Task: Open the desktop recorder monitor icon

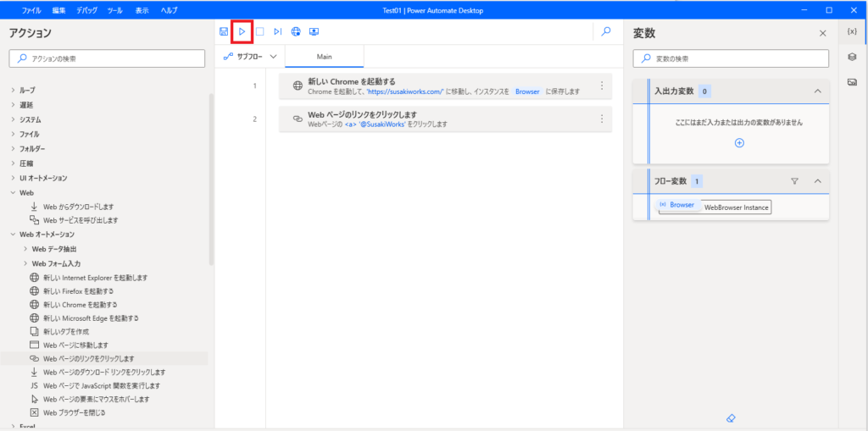Action: (x=314, y=32)
